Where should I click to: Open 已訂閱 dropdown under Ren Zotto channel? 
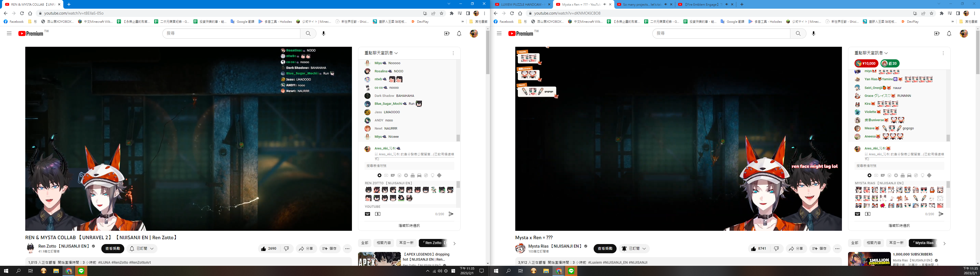(142, 249)
